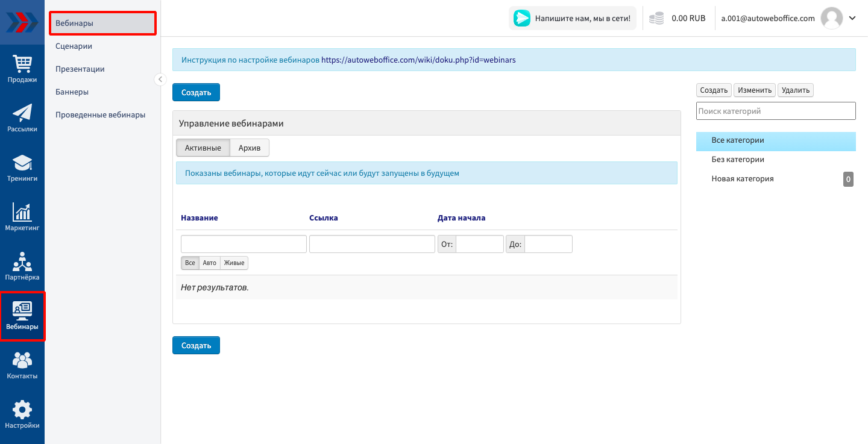Open the Настройки gear icon

tap(22, 414)
